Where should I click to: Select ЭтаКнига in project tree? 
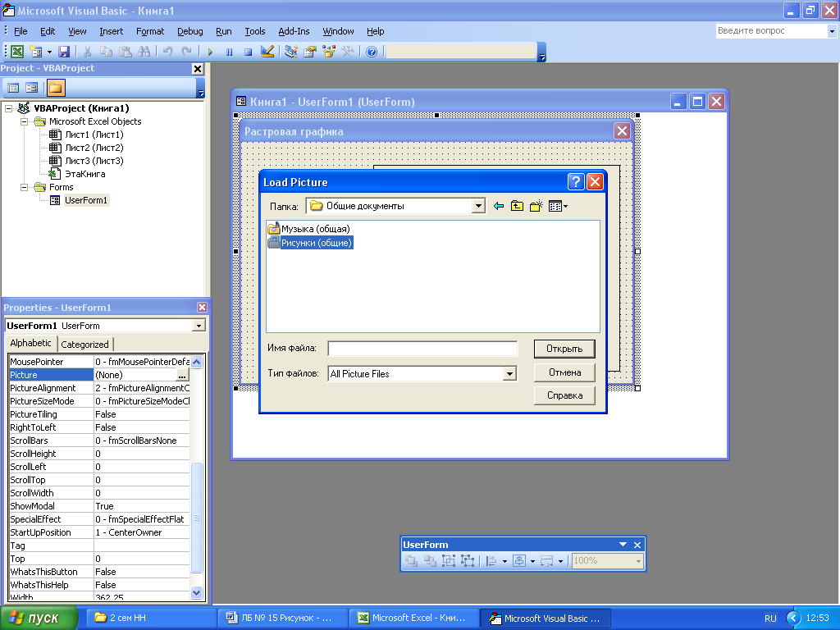click(84, 174)
